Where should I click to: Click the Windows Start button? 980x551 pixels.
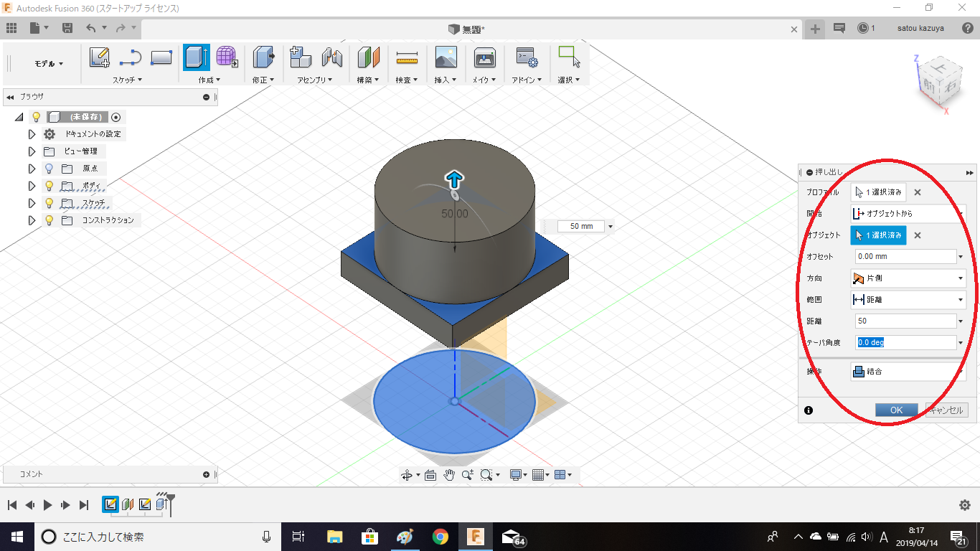coord(17,536)
